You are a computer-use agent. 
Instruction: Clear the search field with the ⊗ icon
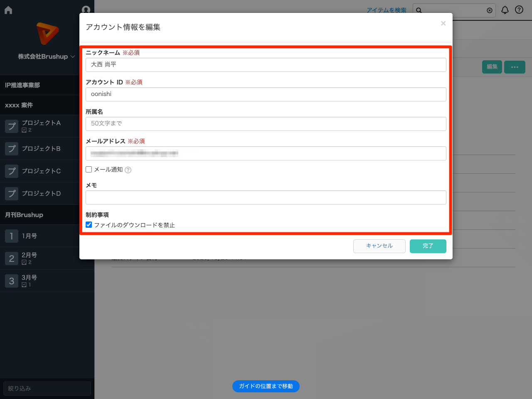pos(490,10)
